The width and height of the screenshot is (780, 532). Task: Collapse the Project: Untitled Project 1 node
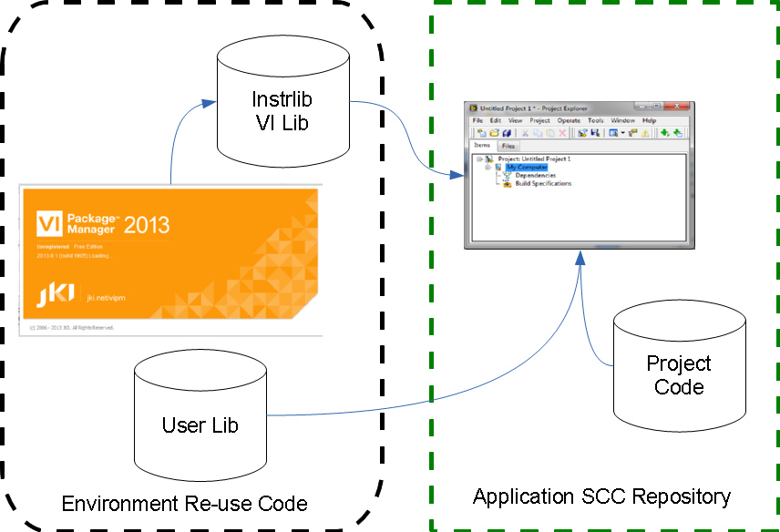coord(479,159)
